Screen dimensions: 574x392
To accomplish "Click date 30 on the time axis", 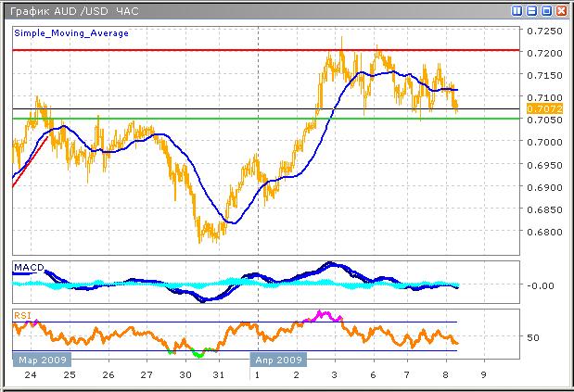I will (x=185, y=375).
